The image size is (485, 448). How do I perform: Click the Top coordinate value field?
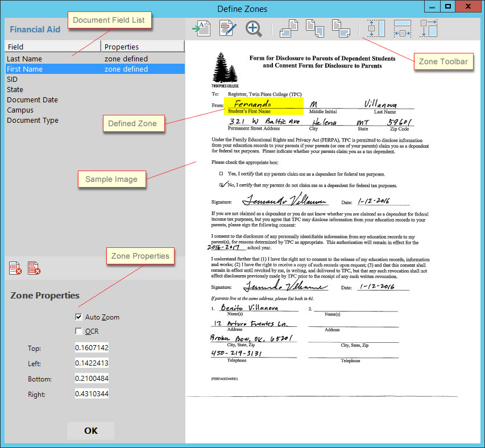(92, 347)
